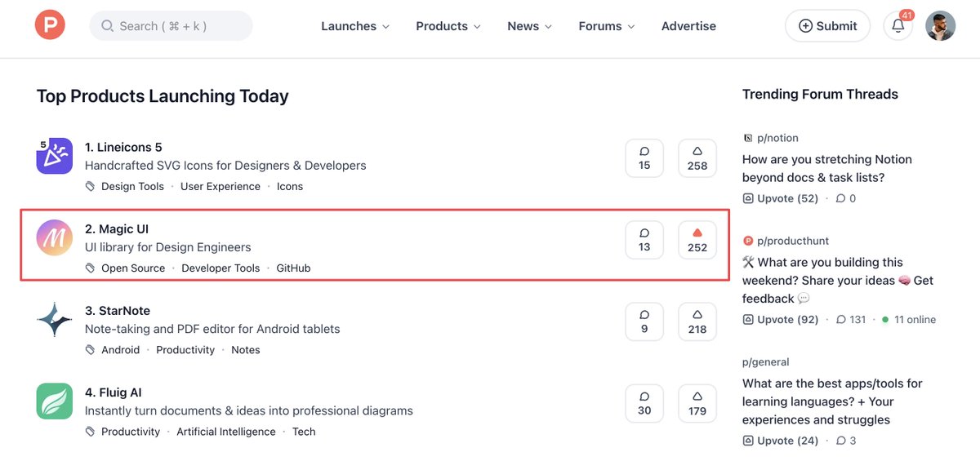Open the Product Hunt home logo
This screenshot has height=461, width=980.
49,25
